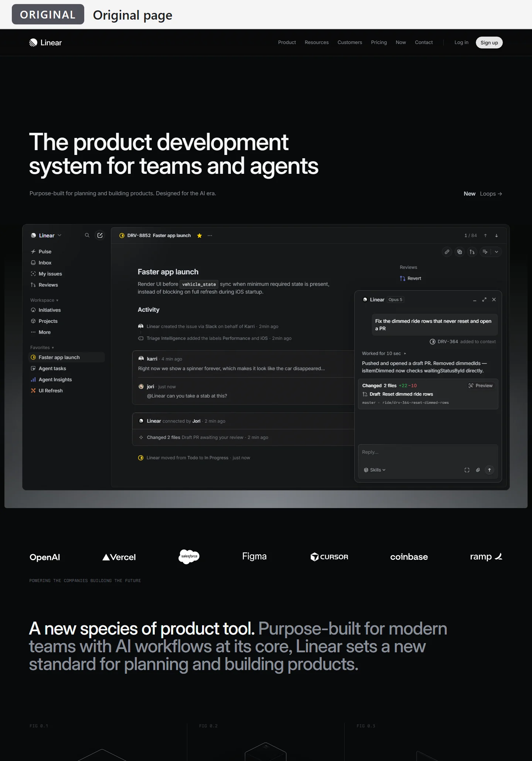Click Revert under Reviews
532x761 pixels.
click(410, 278)
